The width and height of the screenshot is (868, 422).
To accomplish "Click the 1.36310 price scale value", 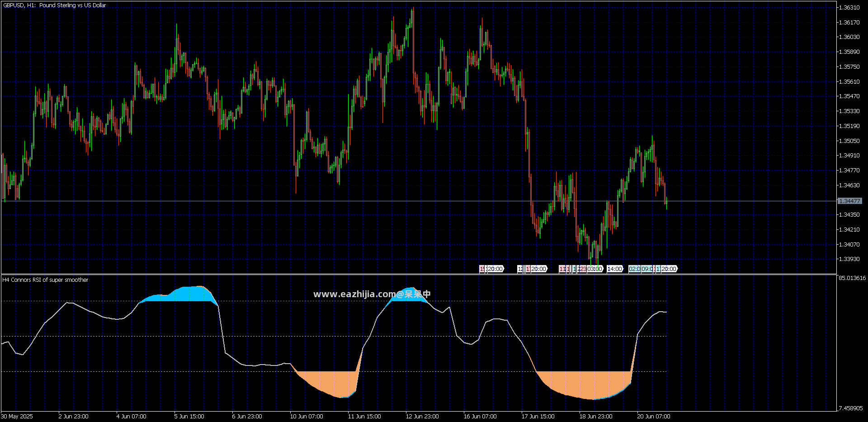I will point(849,7).
